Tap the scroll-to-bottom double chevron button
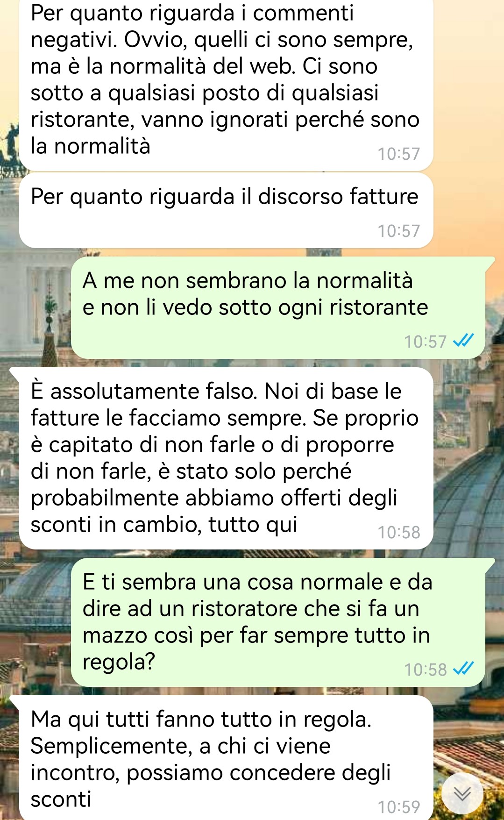 tap(462, 793)
